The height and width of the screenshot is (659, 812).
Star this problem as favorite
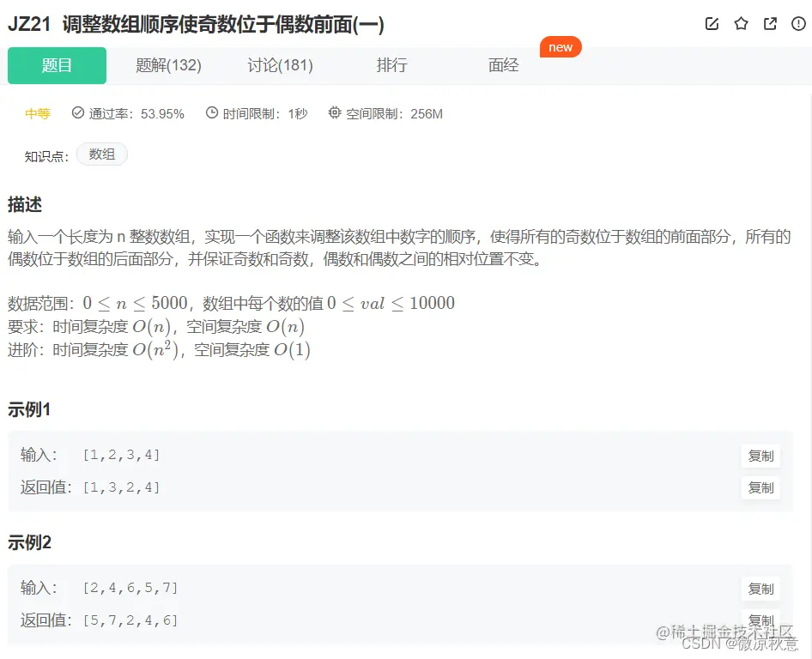click(x=741, y=24)
